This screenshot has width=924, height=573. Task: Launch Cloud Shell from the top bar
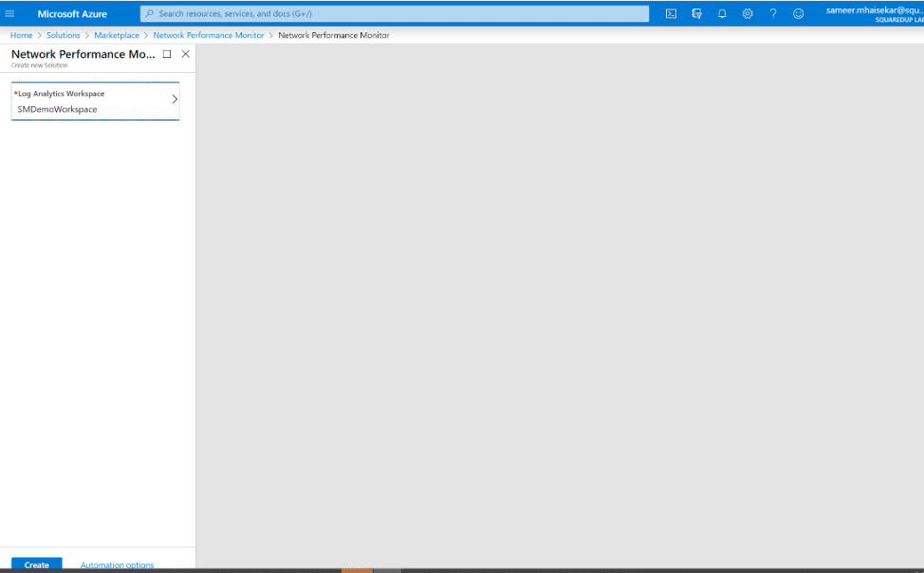click(x=671, y=13)
